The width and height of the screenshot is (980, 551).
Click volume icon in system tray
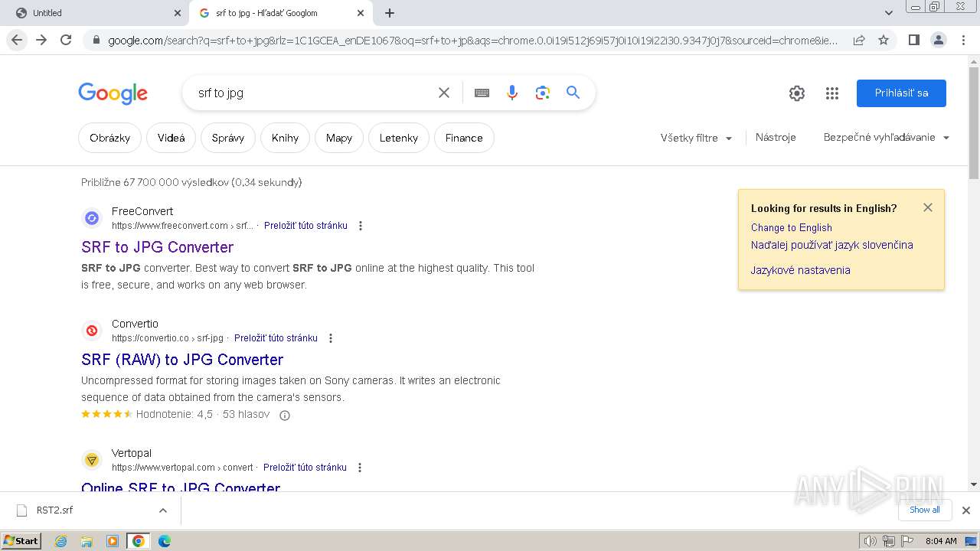click(x=871, y=541)
